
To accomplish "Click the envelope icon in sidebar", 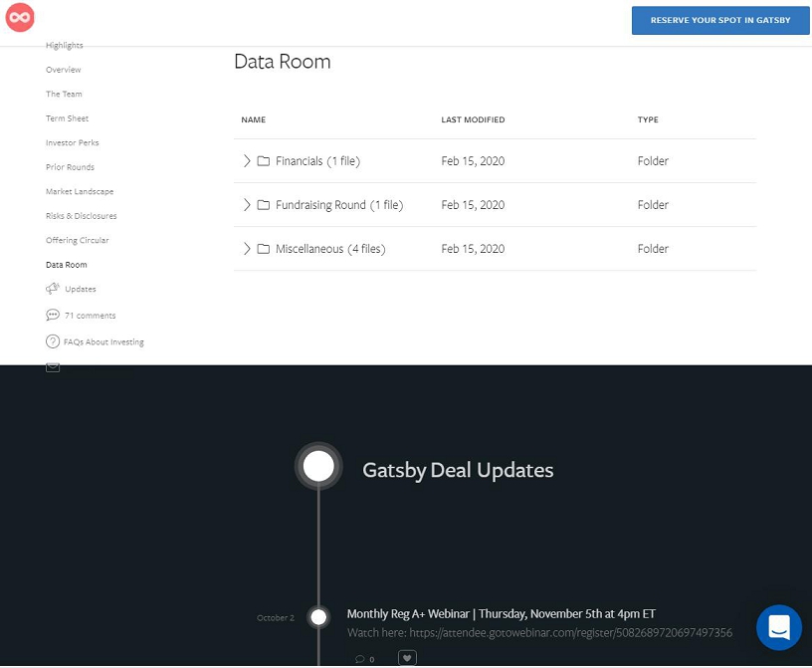I will click(53, 366).
